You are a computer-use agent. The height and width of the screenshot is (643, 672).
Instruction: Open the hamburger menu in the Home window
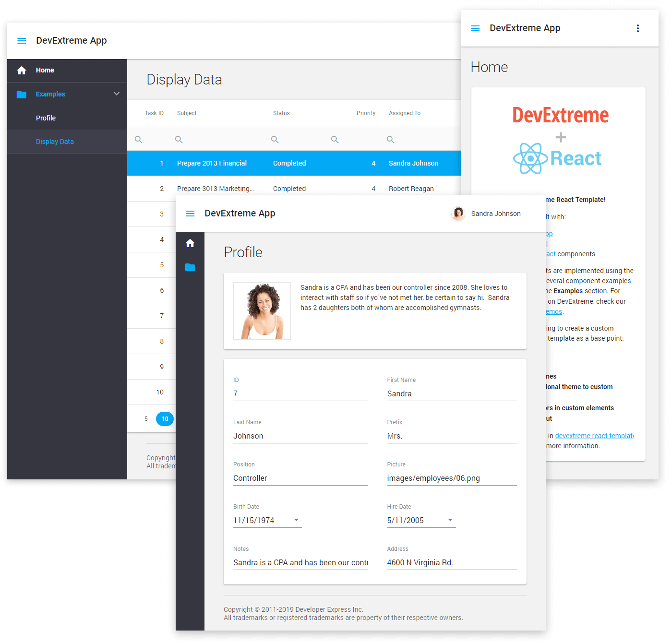[475, 28]
